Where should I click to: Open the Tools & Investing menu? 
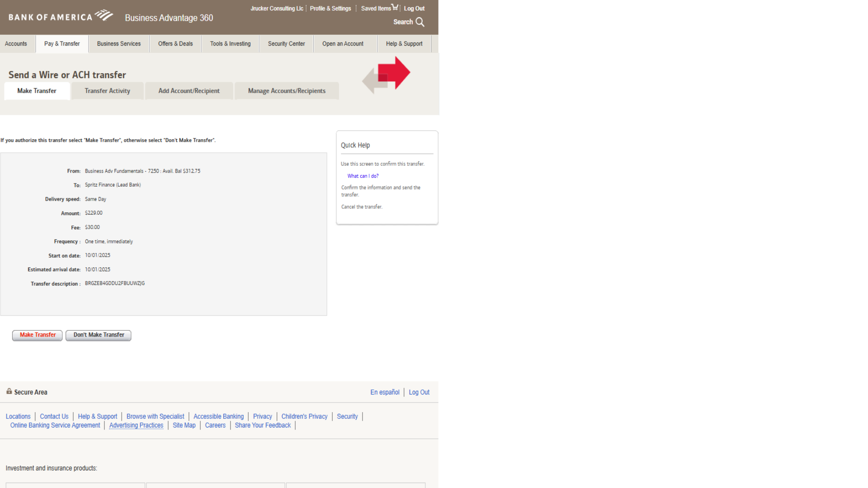click(230, 44)
